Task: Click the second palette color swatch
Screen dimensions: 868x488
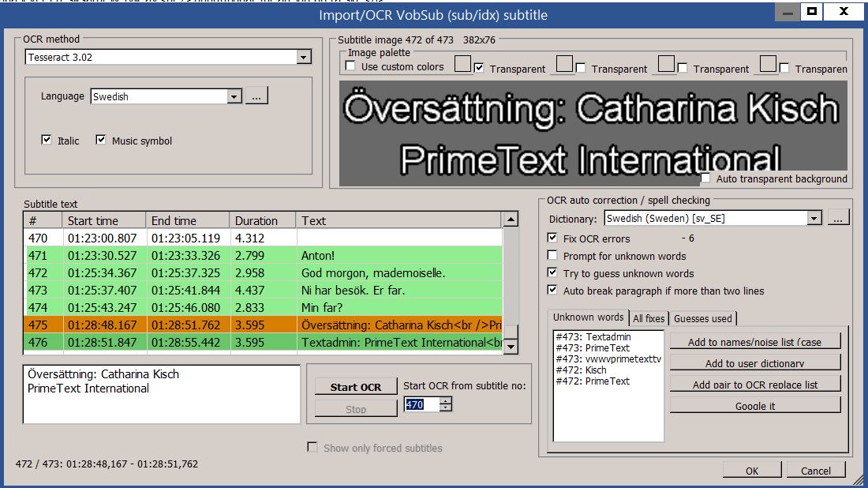Action: (x=564, y=64)
